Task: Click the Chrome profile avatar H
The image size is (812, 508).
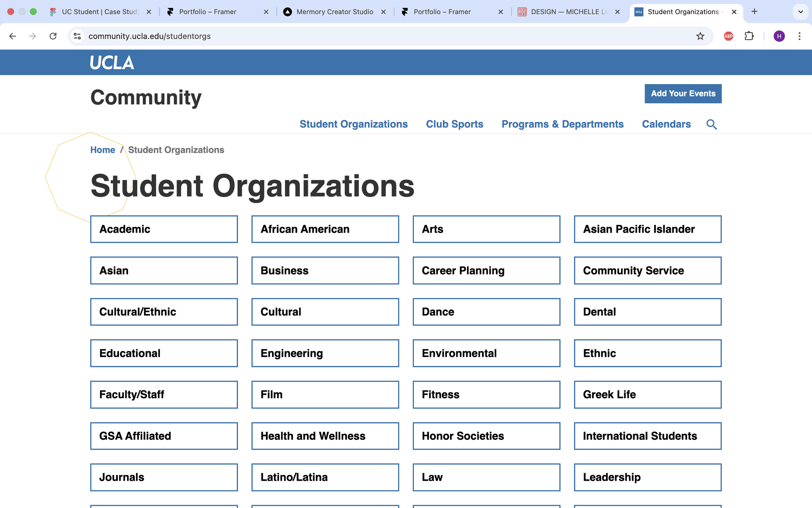Action: (779, 36)
